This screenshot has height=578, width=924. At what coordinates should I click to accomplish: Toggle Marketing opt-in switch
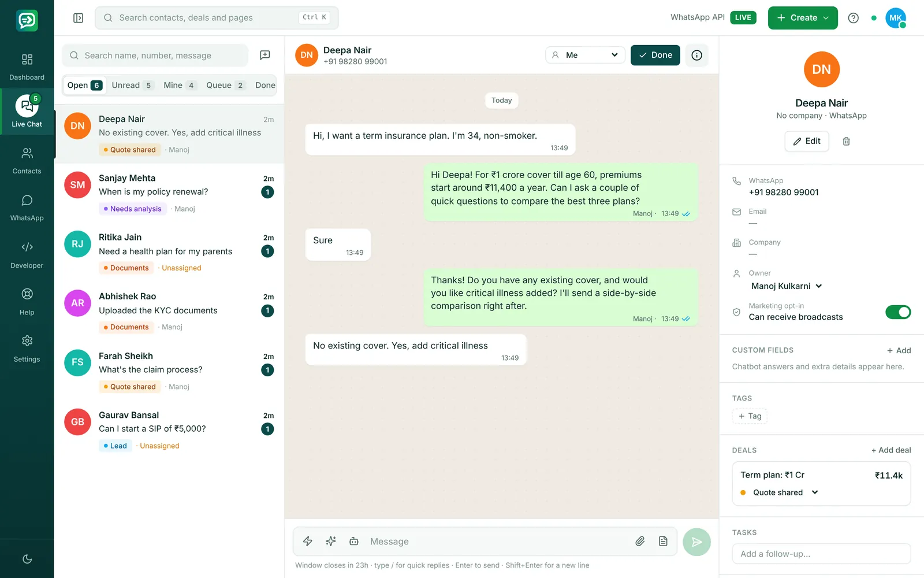[x=898, y=312]
